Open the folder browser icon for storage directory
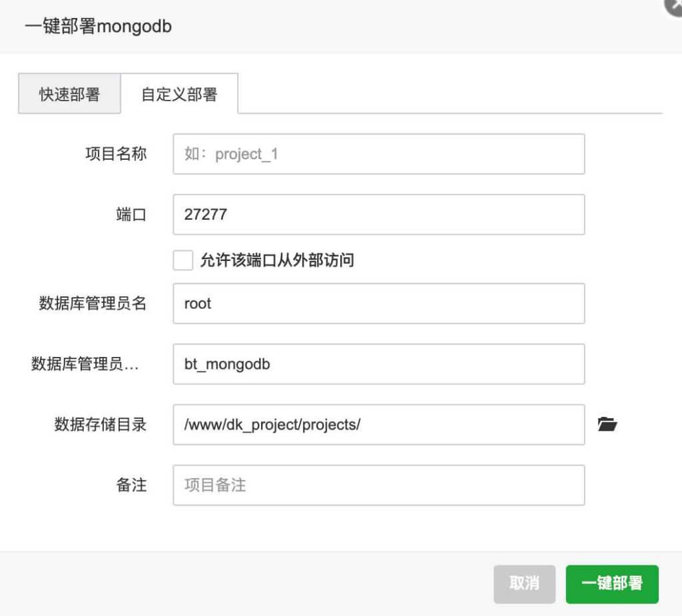The width and height of the screenshot is (682, 616). (607, 424)
